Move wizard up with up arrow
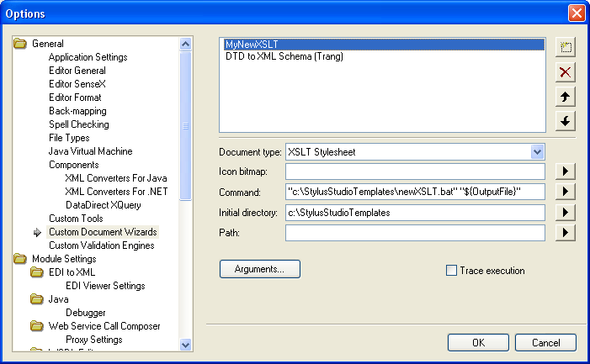Image resolution: width=590 pixels, height=364 pixels. (x=566, y=97)
